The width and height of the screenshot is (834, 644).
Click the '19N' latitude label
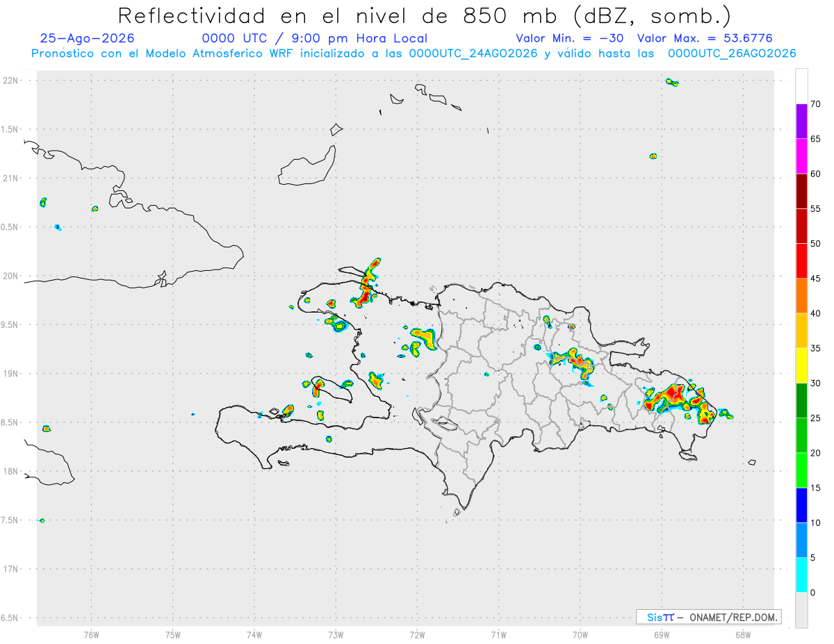[10, 373]
